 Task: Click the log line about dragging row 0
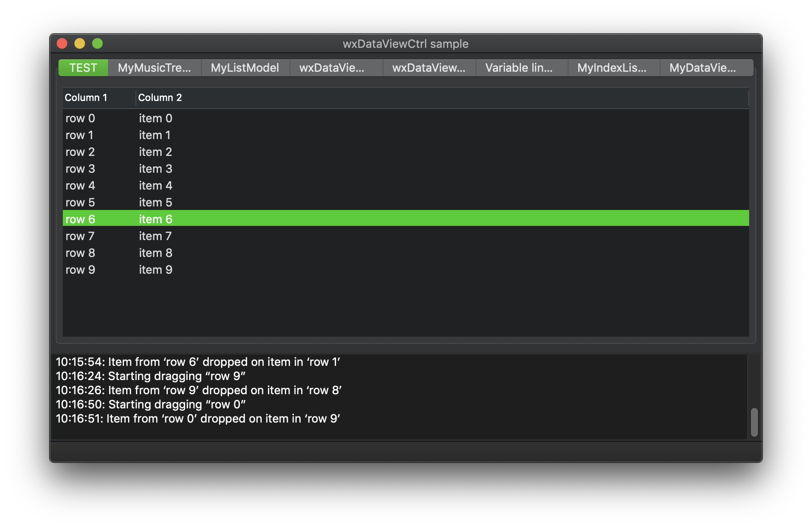click(151, 404)
